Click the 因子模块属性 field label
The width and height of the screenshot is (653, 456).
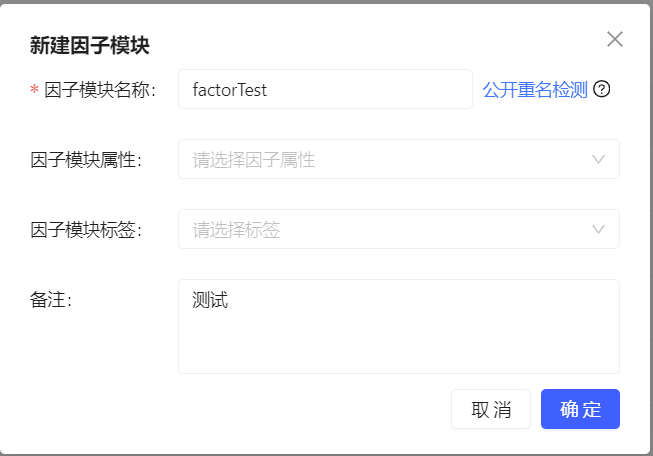click(x=86, y=160)
